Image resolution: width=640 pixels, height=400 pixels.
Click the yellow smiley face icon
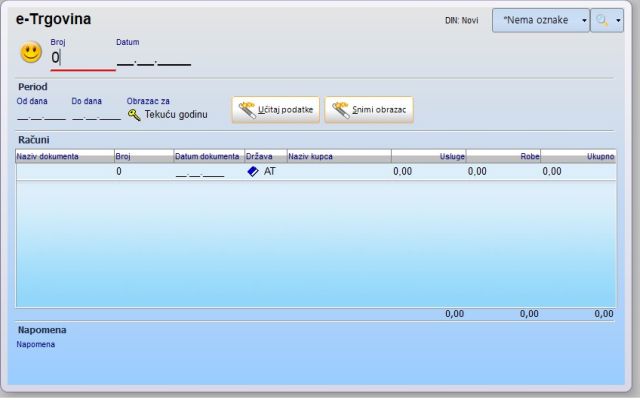click(x=31, y=53)
